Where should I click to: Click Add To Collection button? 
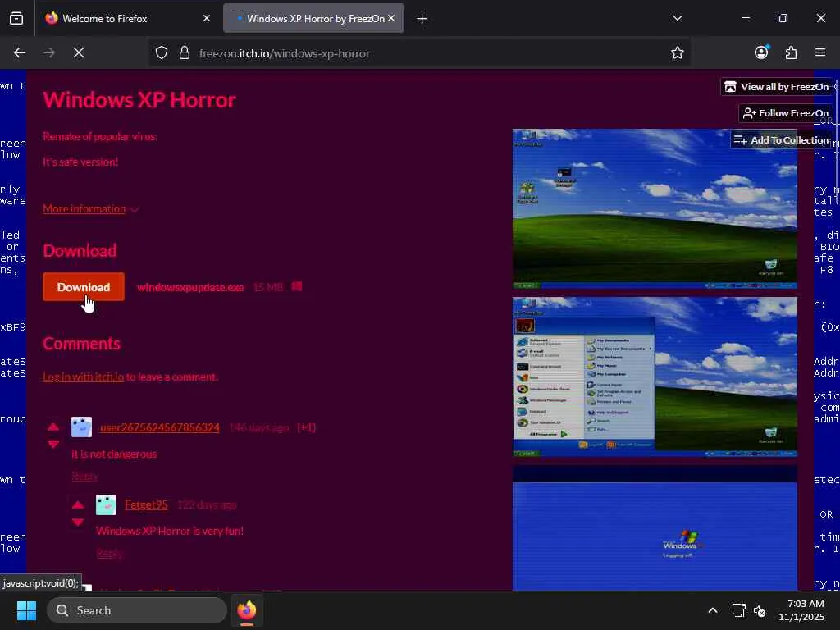tap(782, 139)
